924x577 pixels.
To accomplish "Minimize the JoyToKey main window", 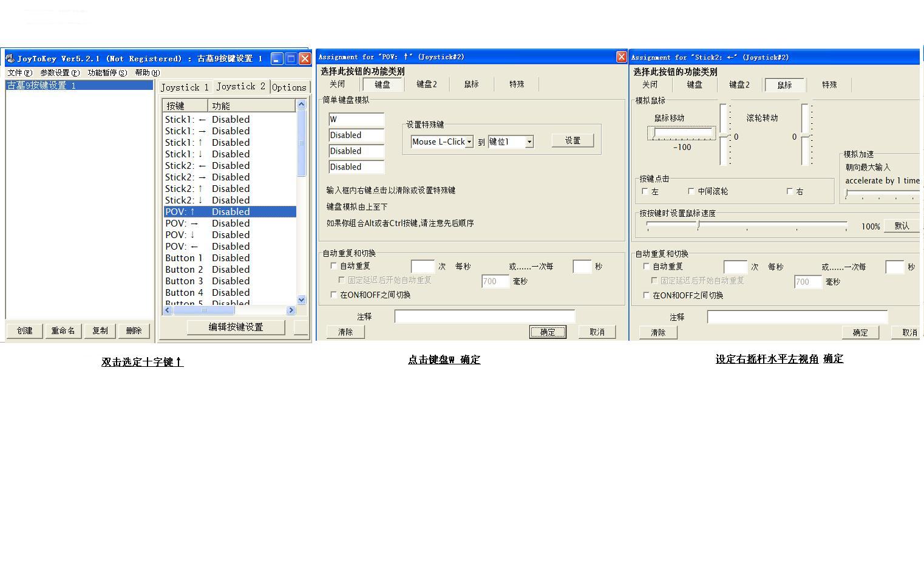I will [x=277, y=58].
